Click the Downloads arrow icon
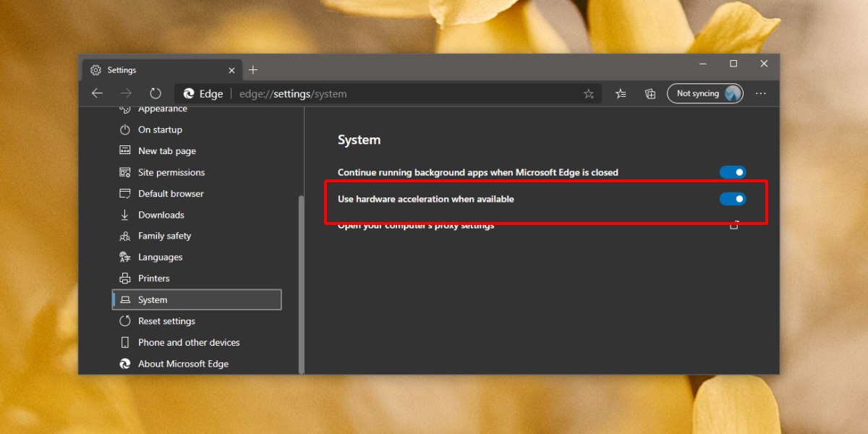 click(x=124, y=215)
